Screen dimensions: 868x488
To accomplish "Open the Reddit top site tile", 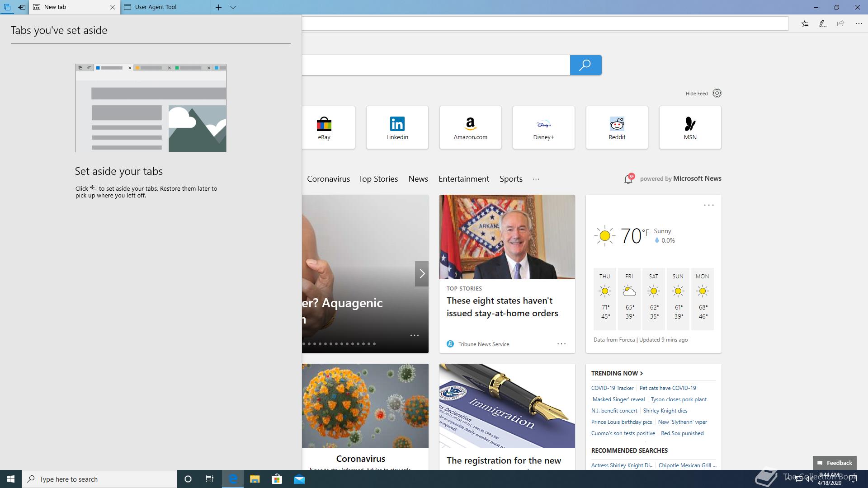I will (617, 127).
